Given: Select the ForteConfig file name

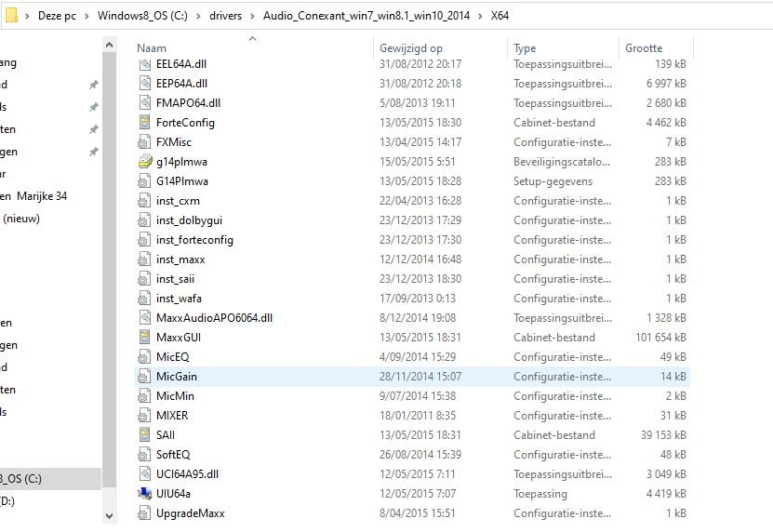Looking at the screenshot, I should (x=185, y=123).
